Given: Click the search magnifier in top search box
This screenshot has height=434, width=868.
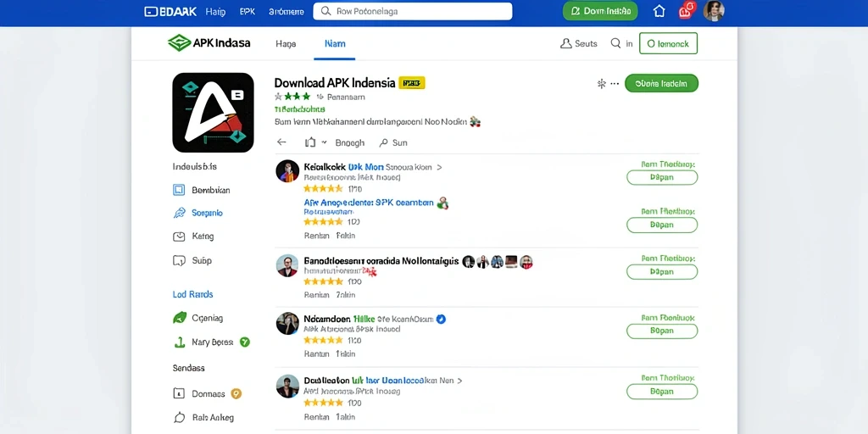Looking at the screenshot, I should click(x=326, y=11).
